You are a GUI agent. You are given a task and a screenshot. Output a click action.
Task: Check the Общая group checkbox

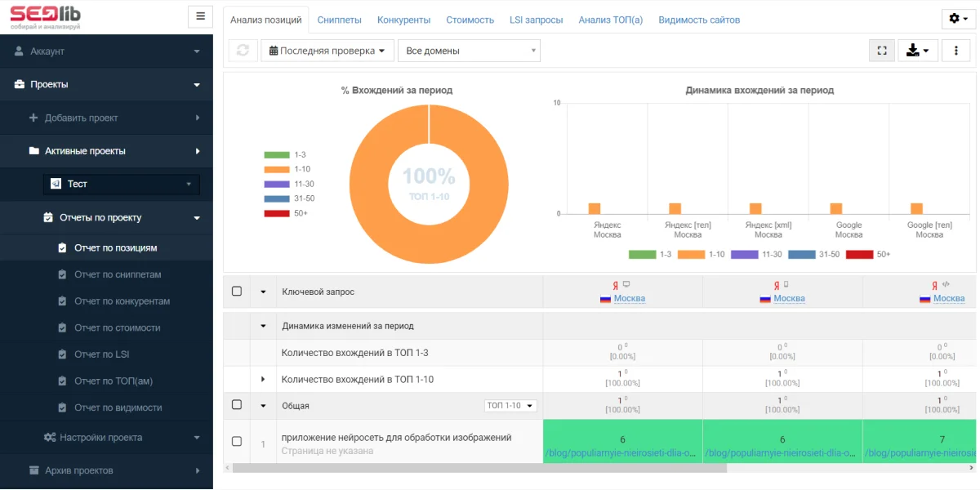237,405
